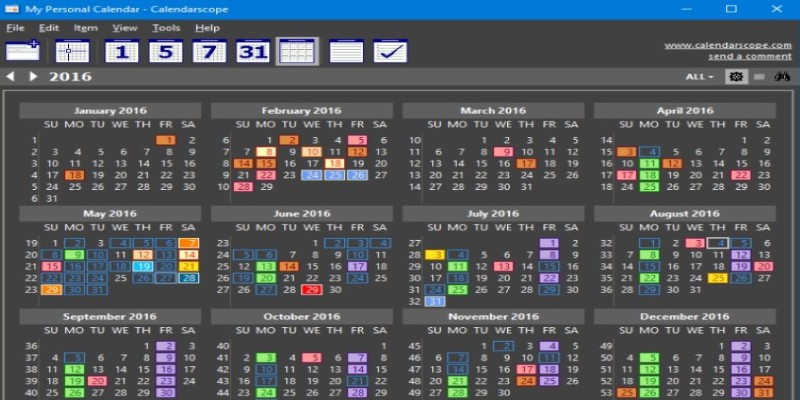Toggle the gray rectangle display button
This screenshot has height=400, width=800.
(x=759, y=77)
